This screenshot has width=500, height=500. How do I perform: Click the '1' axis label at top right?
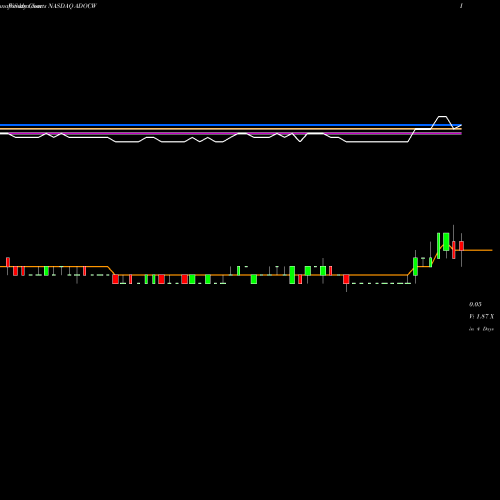461,6
